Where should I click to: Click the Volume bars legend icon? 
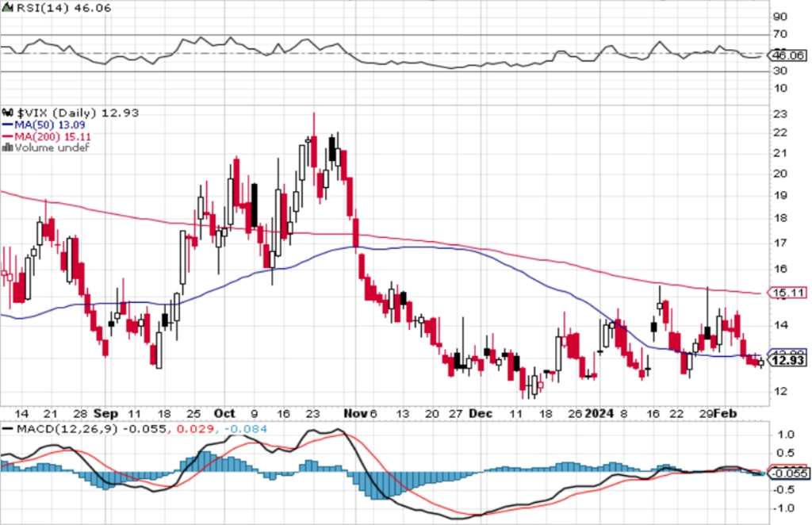click(x=7, y=148)
